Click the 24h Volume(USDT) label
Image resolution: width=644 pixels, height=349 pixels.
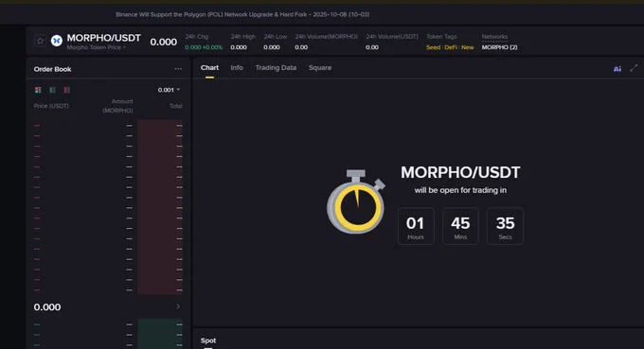tap(392, 37)
